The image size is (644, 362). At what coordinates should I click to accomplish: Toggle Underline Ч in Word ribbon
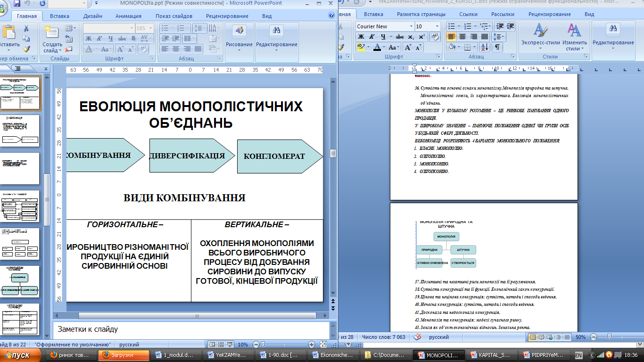pyautogui.click(x=383, y=37)
